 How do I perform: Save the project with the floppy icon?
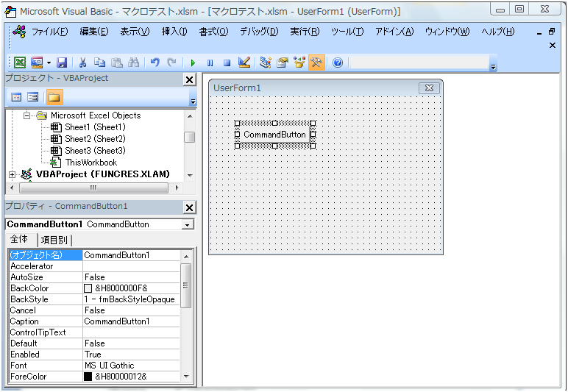(x=62, y=63)
